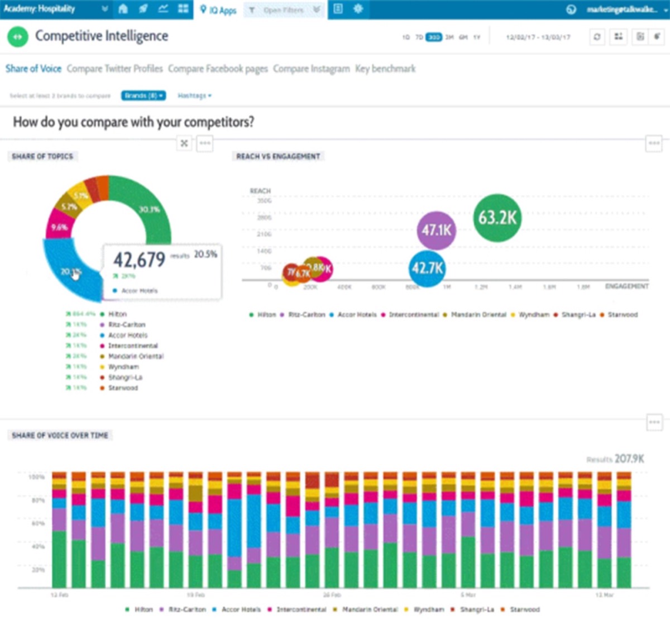This screenshot has width=670, height=644.
Task: Click the green 63.2K Hilton bubble
Action: 497,218
